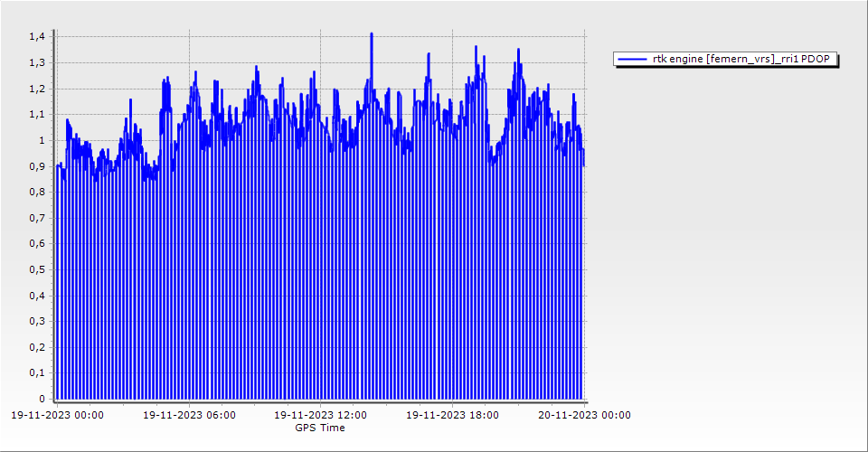Click the '0,5' y-axis tick label
The height and width of the screenshot is (452, 868).
pyautogui.click(x=36, y=269)
